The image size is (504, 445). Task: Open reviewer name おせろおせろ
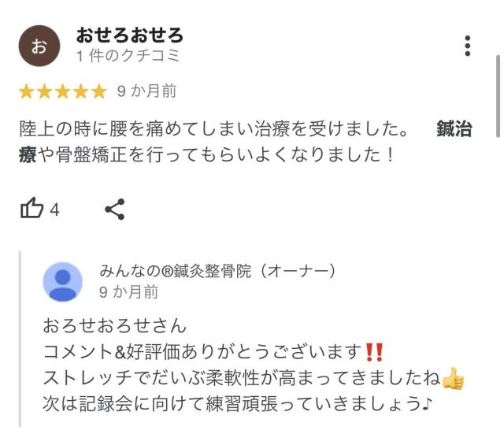click(130, 35)
